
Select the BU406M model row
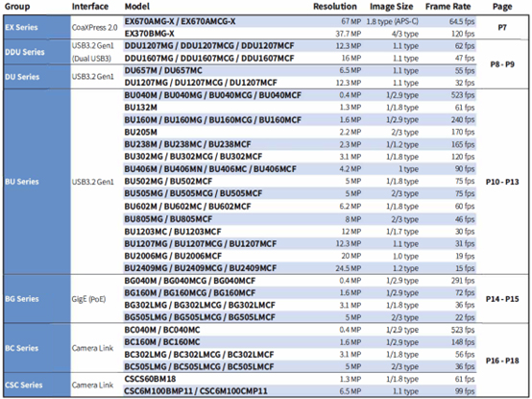point(300,169)
